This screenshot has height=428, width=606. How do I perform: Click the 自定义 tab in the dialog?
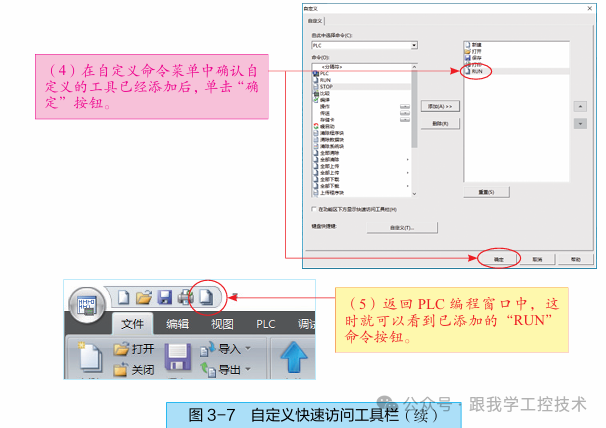pos(315,21)
